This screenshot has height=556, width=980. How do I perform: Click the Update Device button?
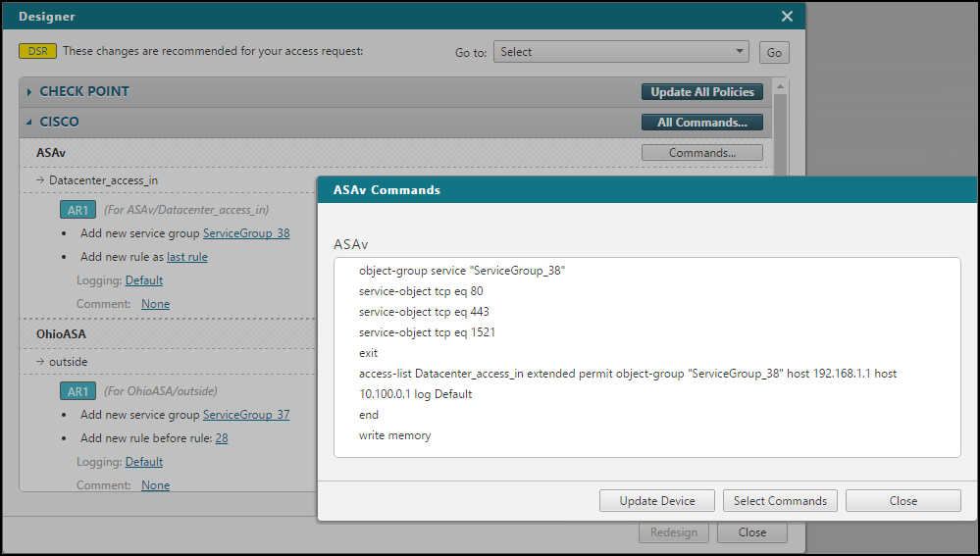point(657,501)
